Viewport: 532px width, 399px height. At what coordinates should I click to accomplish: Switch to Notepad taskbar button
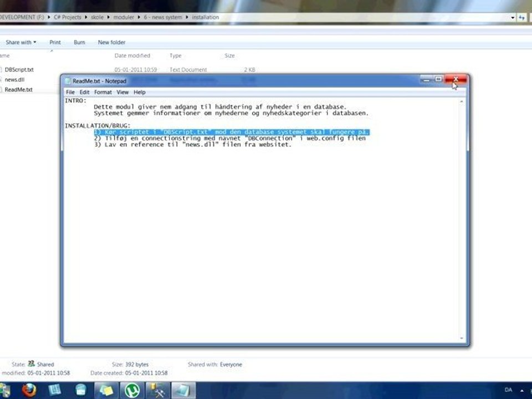[x=183, y=390]
